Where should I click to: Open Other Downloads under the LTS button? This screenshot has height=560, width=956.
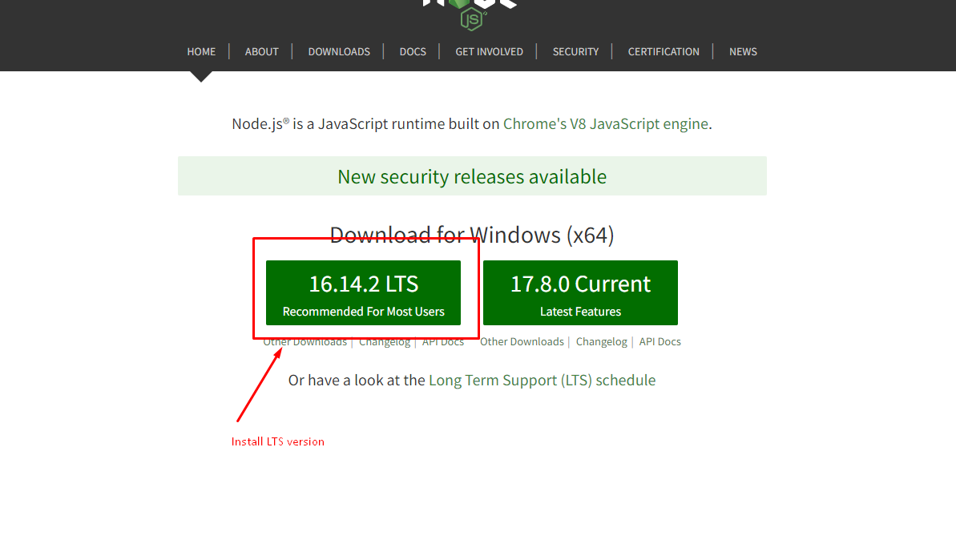(x=305, y=342)
